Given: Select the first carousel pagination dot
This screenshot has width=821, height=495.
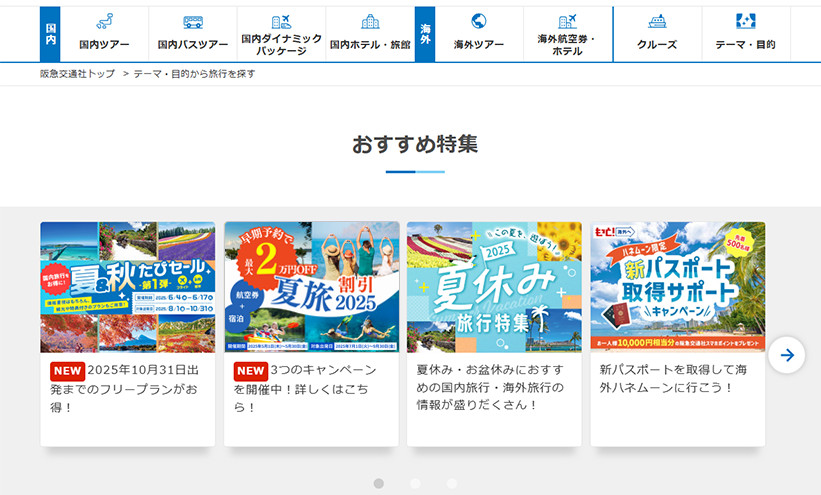Looking at the screenshot, I should pos(379,484).
